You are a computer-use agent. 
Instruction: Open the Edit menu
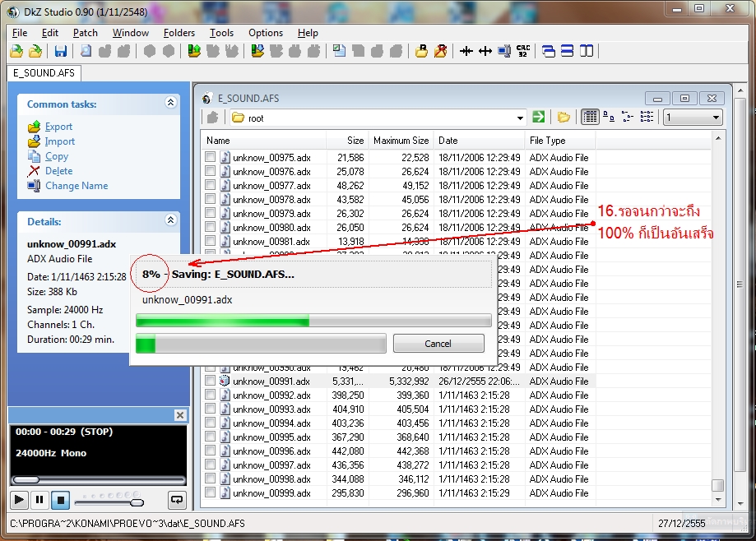pos(50,33)
